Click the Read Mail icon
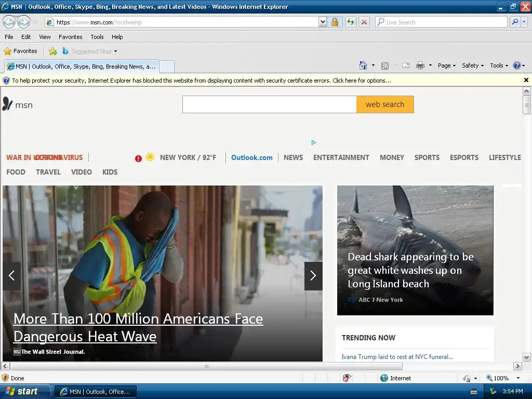The height and width of the screenshot is (399, 532). coord(406,65)
